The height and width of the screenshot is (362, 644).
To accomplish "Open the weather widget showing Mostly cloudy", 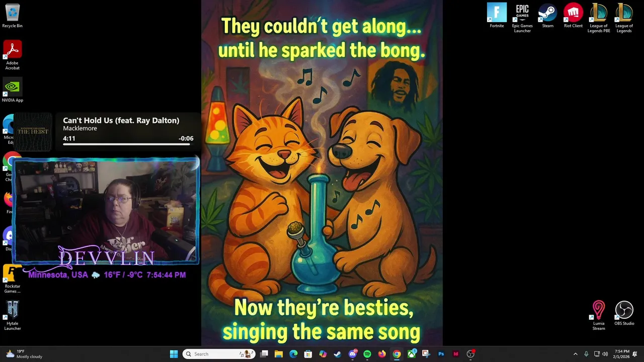I will pos(23,354).
